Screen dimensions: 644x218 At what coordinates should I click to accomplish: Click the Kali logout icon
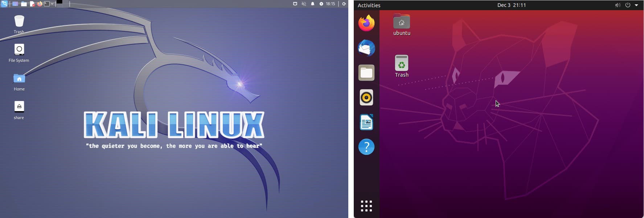pos(344,4)
